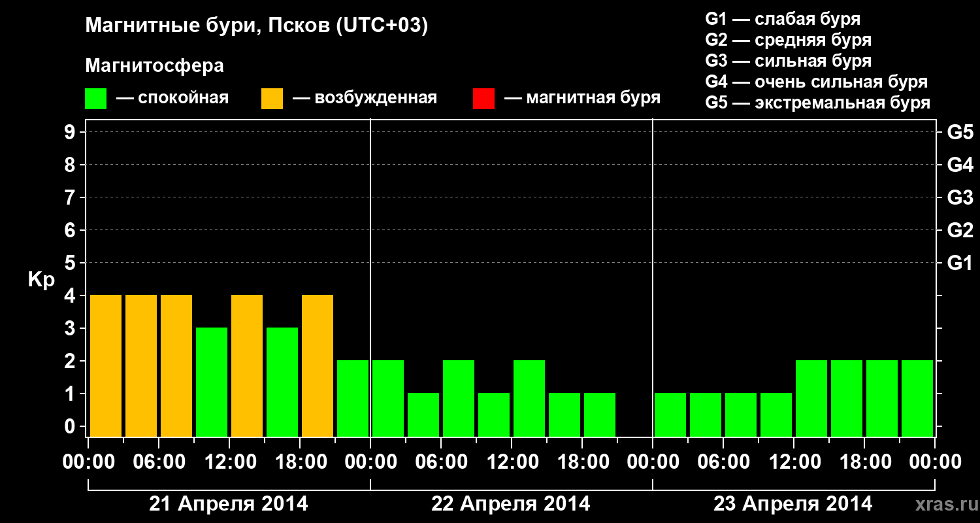Choose the '23 Апреля 2014' date label

click(793, 504)
